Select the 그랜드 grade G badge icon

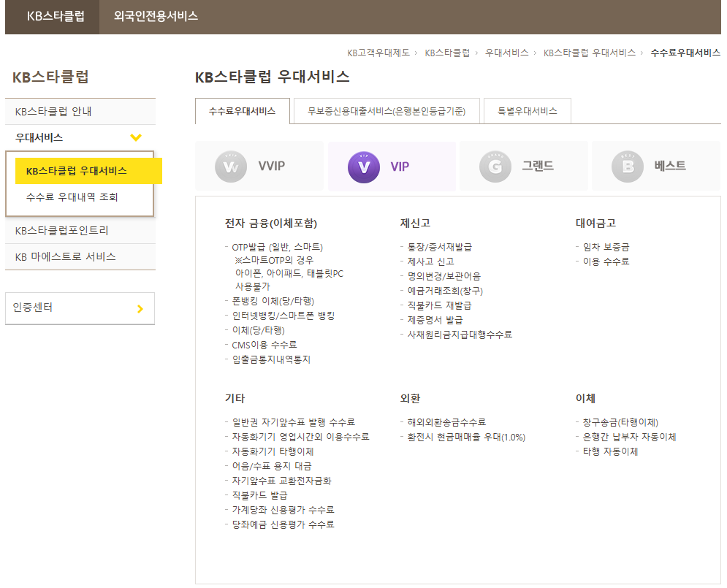495,167
